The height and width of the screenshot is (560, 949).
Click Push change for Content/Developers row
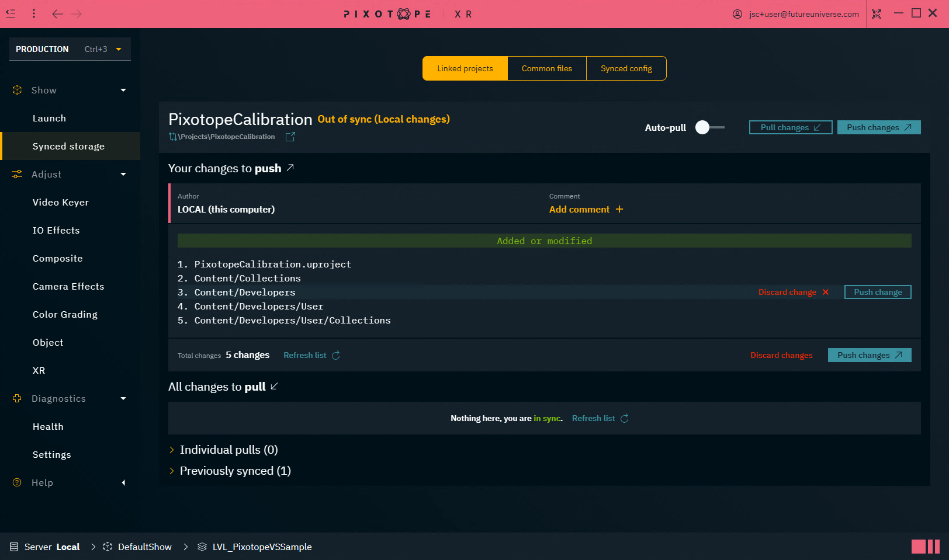tap(878, 292)
